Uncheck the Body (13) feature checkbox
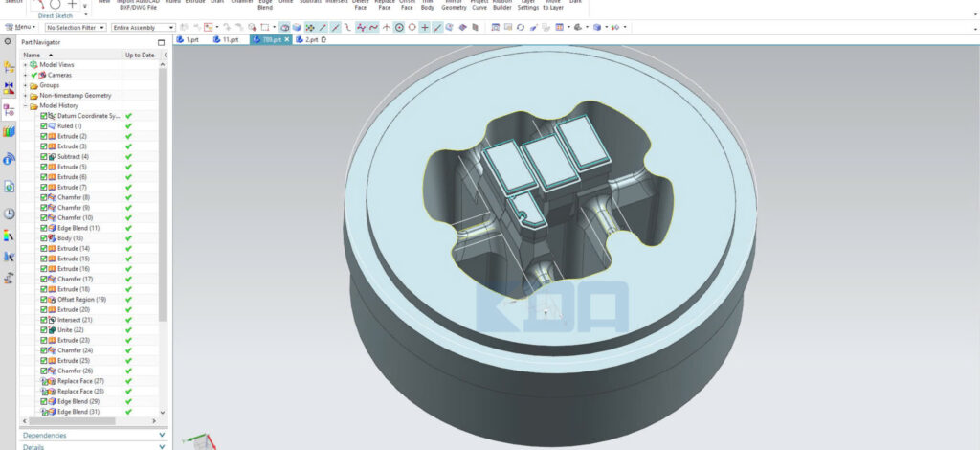This screenshot has height=450, width=980. pos(44,238)
